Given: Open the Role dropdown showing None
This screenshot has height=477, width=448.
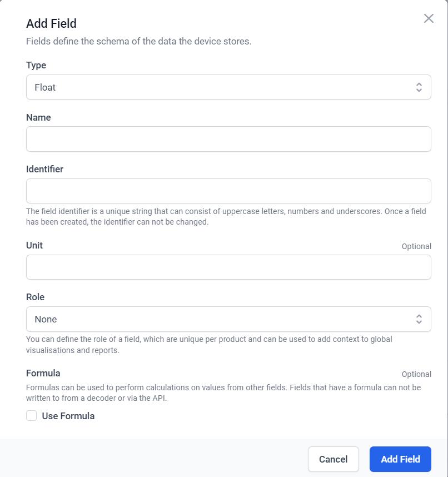Looking at the screenshot, I should (222, 319).
